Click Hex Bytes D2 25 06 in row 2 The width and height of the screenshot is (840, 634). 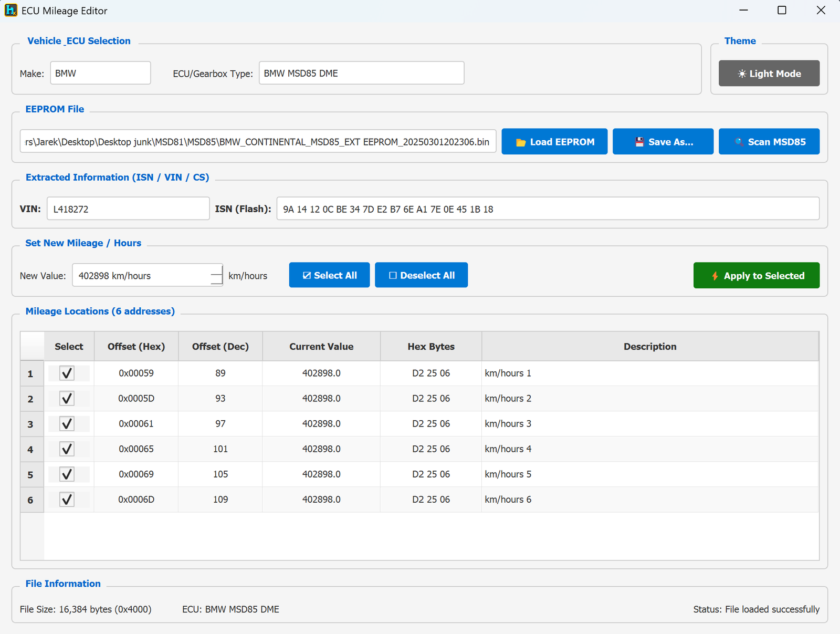coord(431,399)
